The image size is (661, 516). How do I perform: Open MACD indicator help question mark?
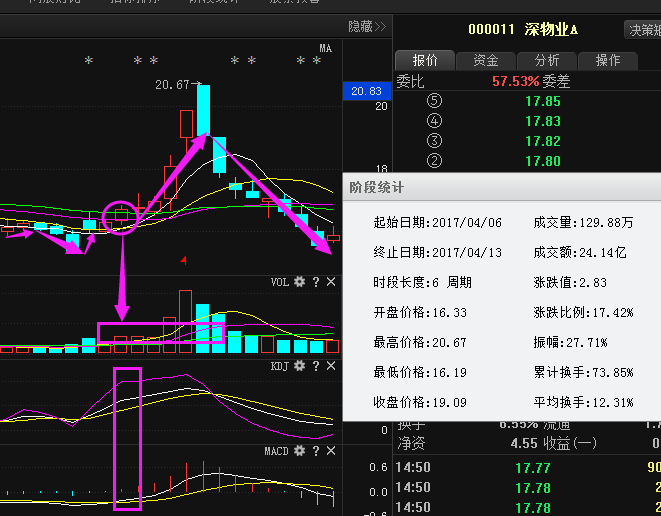point(316,452)
